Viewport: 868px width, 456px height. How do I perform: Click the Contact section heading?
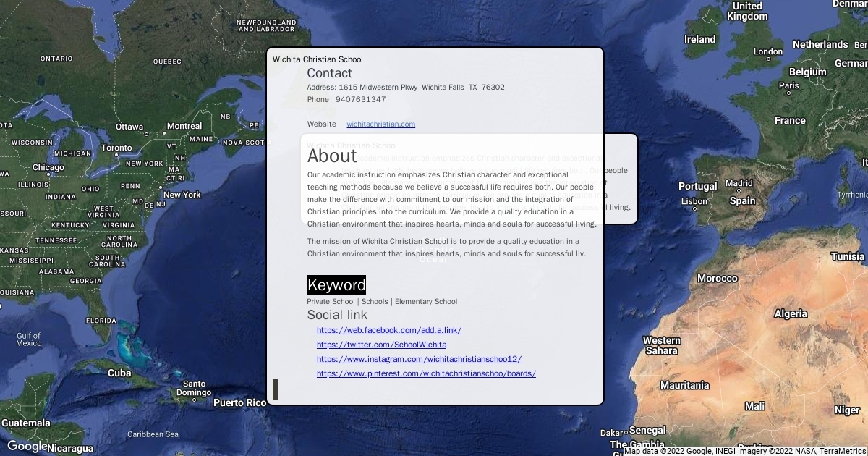point(329,73)
